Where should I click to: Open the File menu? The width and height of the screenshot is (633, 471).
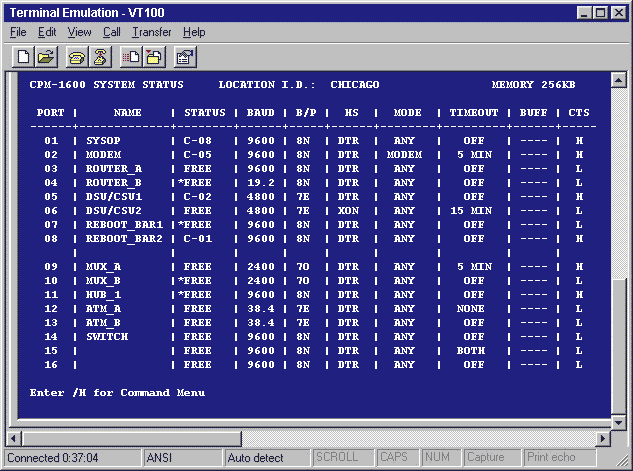click(18, 32)
